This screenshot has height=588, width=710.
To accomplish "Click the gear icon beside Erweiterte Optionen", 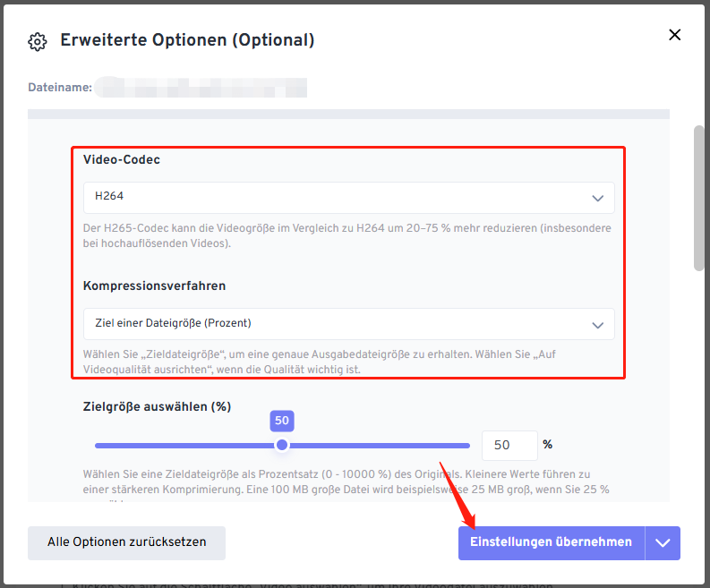I will [37, 42].
